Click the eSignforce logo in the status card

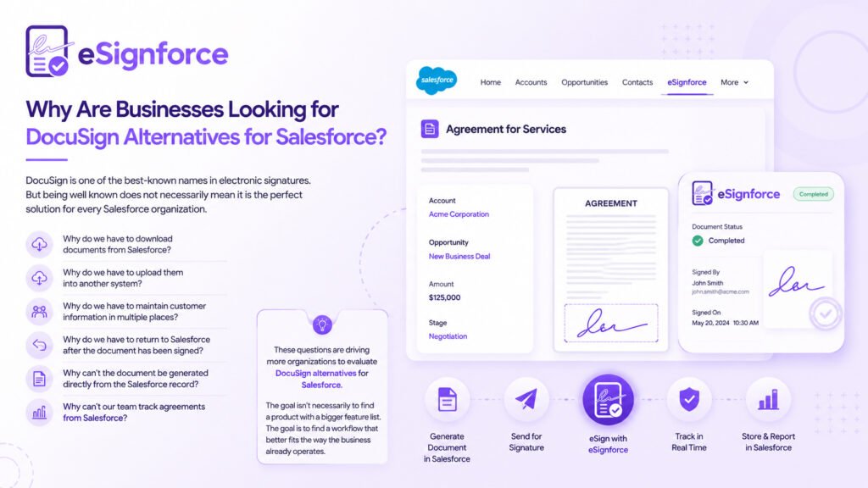[736, 194]
